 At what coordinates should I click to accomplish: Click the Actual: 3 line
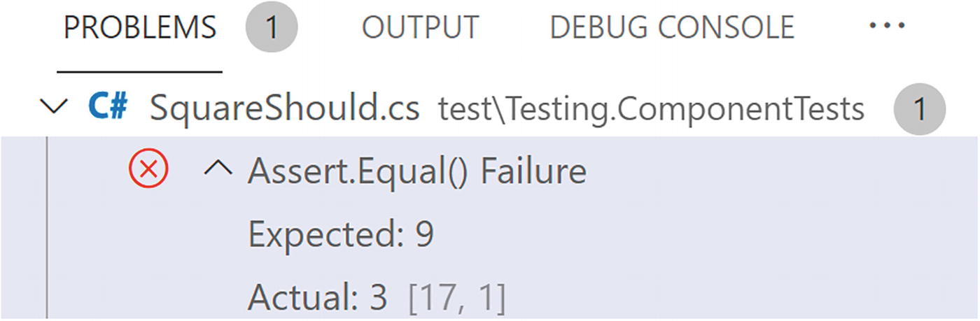pyautogui.click(x=317, y=299)
